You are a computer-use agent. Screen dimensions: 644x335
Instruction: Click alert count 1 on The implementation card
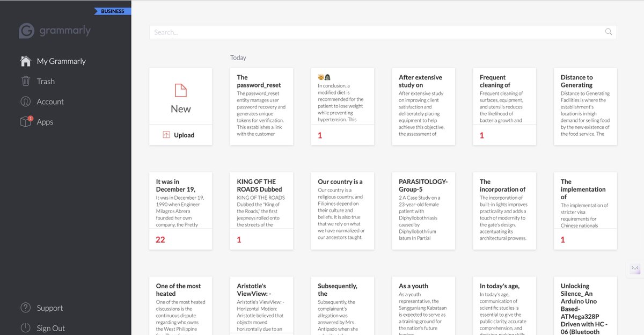[x=562, y=239]
